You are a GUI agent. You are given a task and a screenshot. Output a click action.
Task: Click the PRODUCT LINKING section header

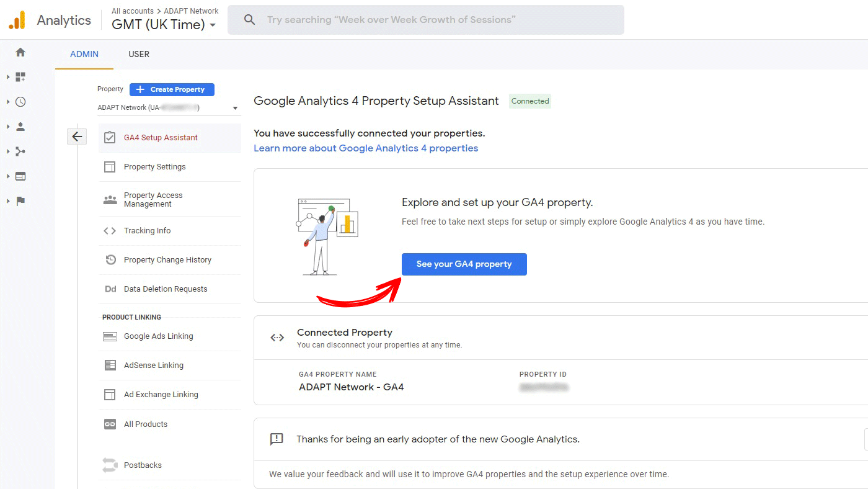(x=131, y=317)
